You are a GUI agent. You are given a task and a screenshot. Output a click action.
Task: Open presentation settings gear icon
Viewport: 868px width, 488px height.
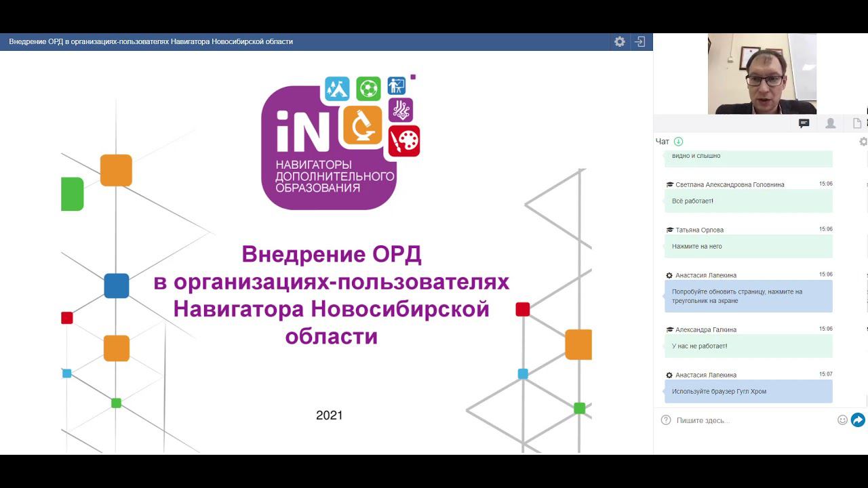[x=619, y=41]
